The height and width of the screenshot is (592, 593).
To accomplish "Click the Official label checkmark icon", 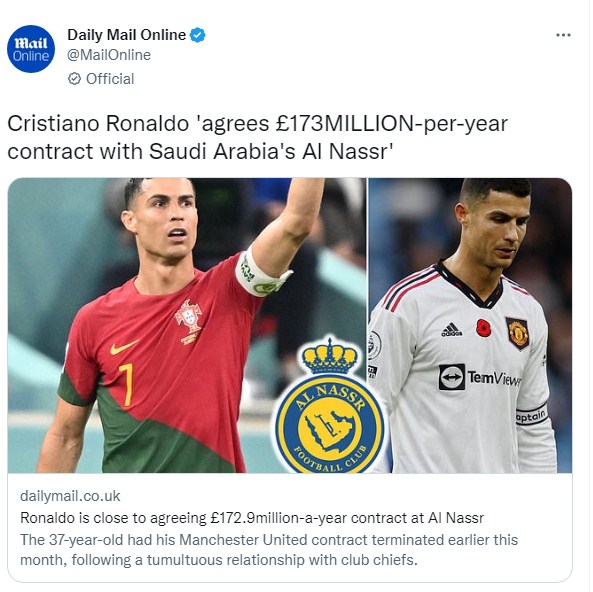I will pyautogui.click(x=75, y=79).
